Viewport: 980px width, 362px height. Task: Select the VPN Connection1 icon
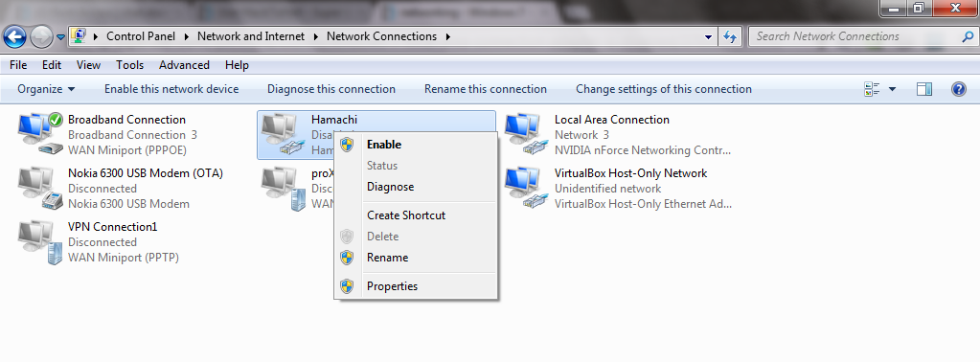(x=40, y=241)
